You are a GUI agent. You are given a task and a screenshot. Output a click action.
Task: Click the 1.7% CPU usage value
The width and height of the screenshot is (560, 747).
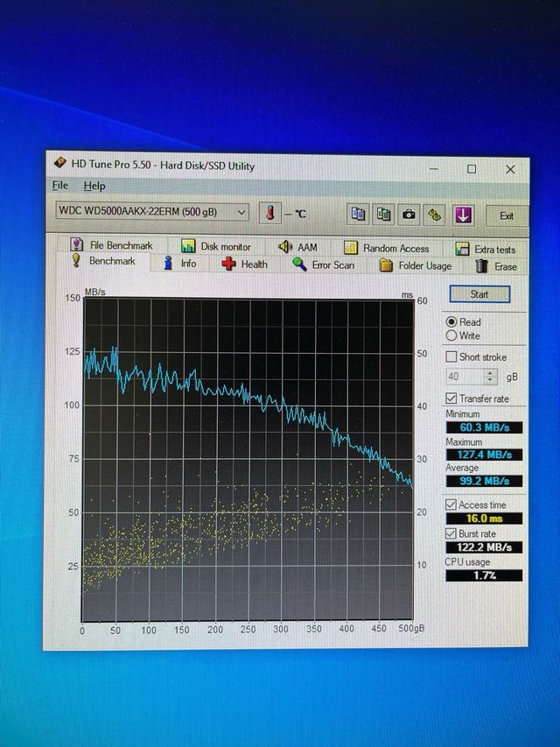tap(484, 575)
